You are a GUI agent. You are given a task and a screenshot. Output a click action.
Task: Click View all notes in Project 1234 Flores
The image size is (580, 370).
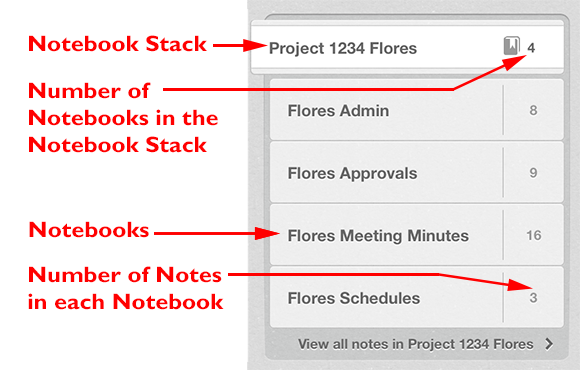(416, 344)
